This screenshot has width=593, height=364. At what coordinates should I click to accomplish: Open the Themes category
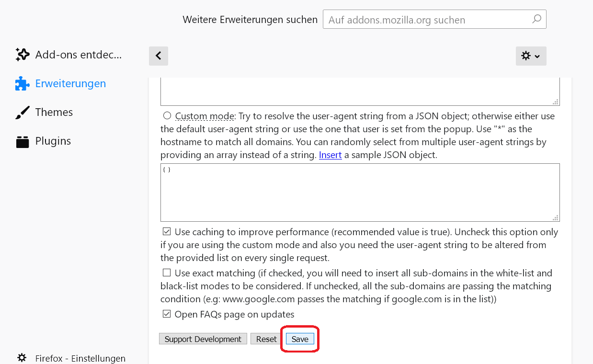[x=54, y=113]
